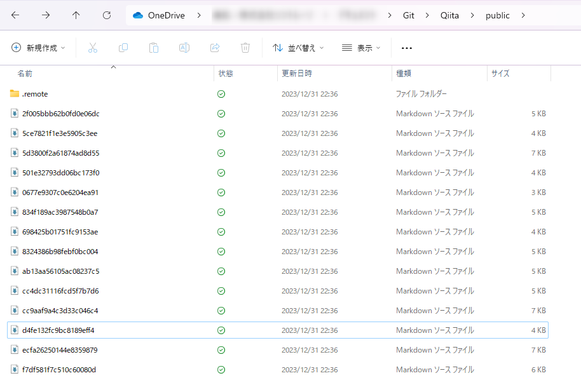Sort by 状態 column header
This screenshot has height=392, width=581.
click(x=226, y=73)
